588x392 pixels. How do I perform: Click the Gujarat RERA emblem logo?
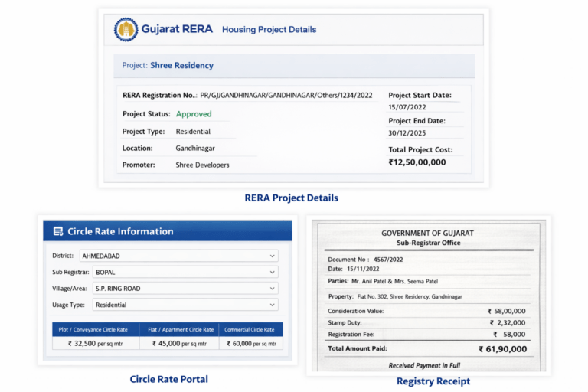click(126, 29)
